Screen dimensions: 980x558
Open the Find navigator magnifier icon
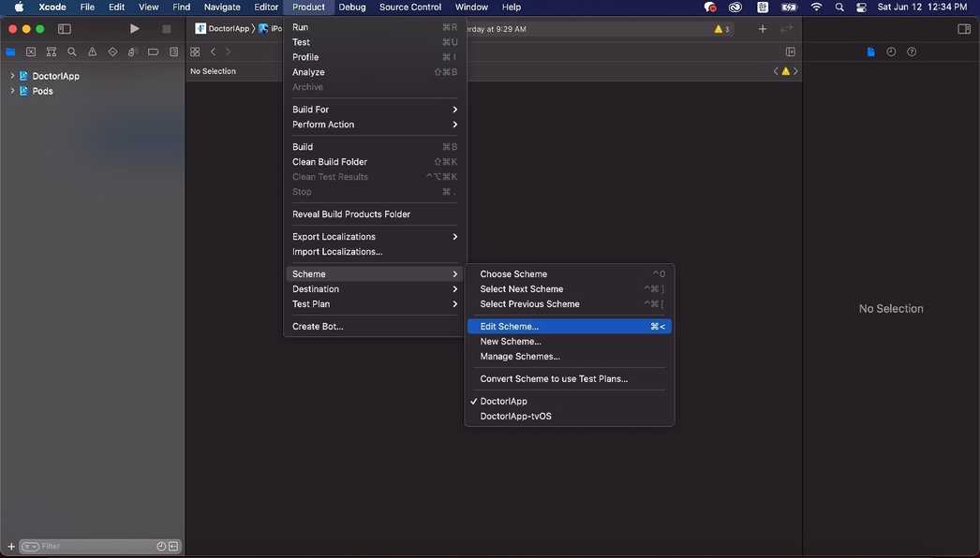click(x=72, y=51)
